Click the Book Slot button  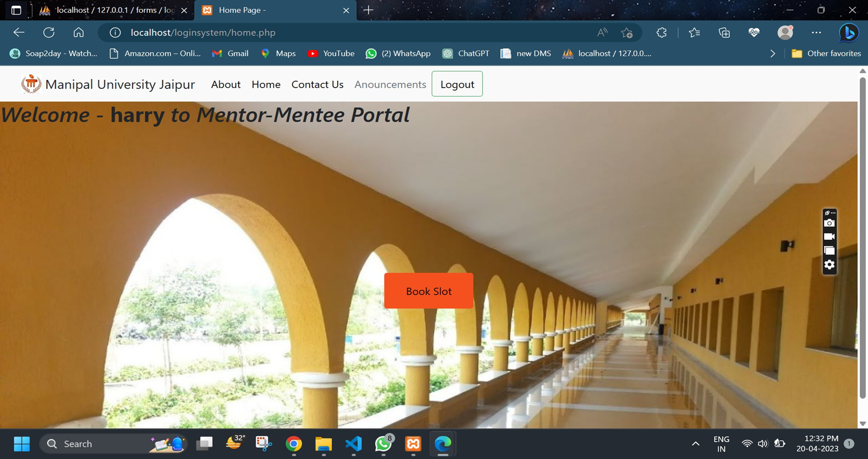pos(428,291)
